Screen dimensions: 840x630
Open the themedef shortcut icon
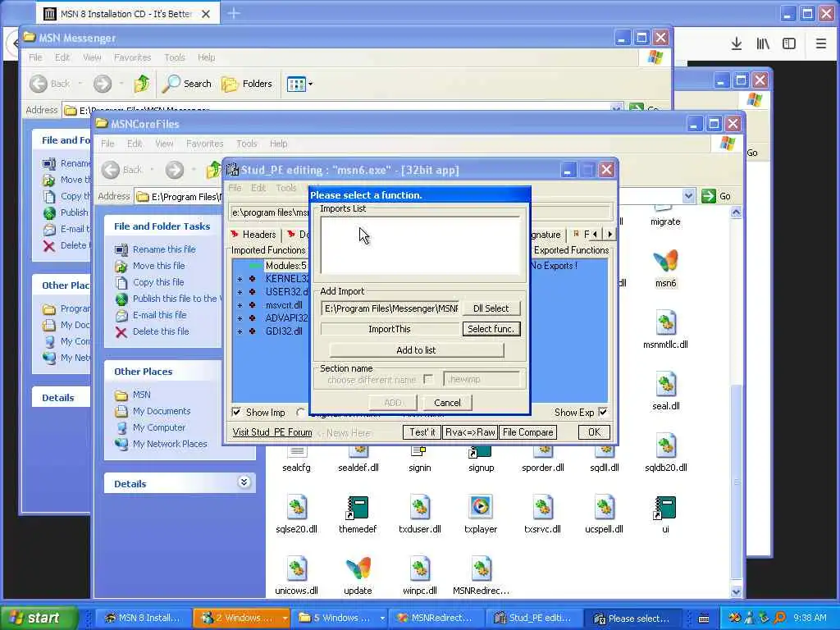click(x=358, y=507)
